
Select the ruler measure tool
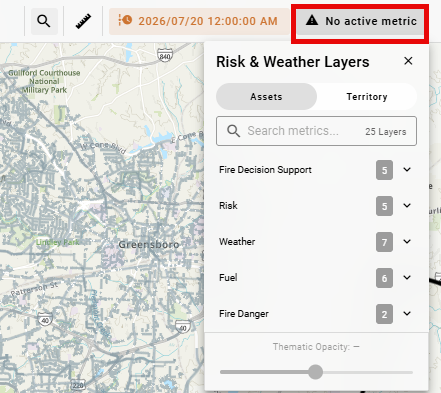(x=83, y=21)
